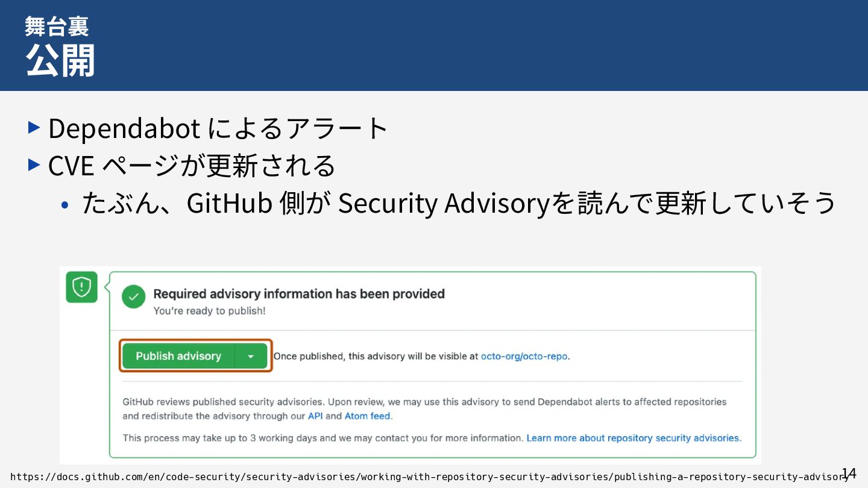Open the Atom feed link
Screen dimensions: 868x488
367,416
